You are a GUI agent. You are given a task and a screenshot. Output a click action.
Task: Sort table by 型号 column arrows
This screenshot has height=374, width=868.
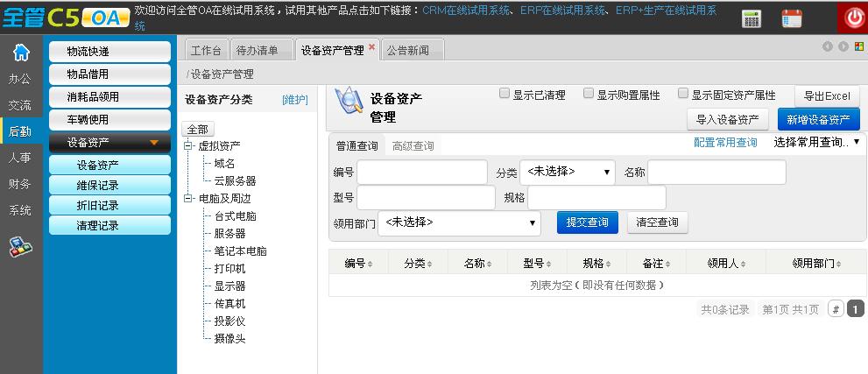coord(548,265)
